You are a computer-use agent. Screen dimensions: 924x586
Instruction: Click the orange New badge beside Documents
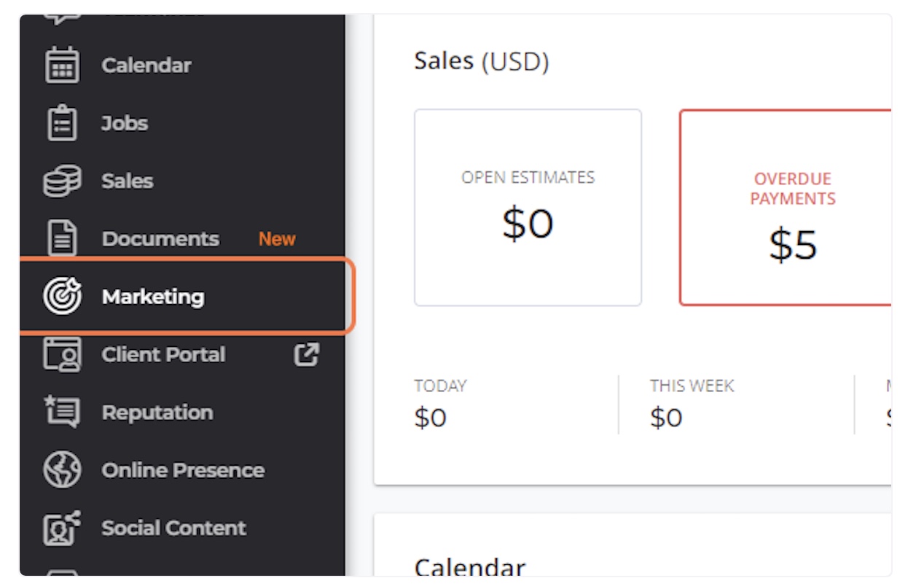coord(277,239)
